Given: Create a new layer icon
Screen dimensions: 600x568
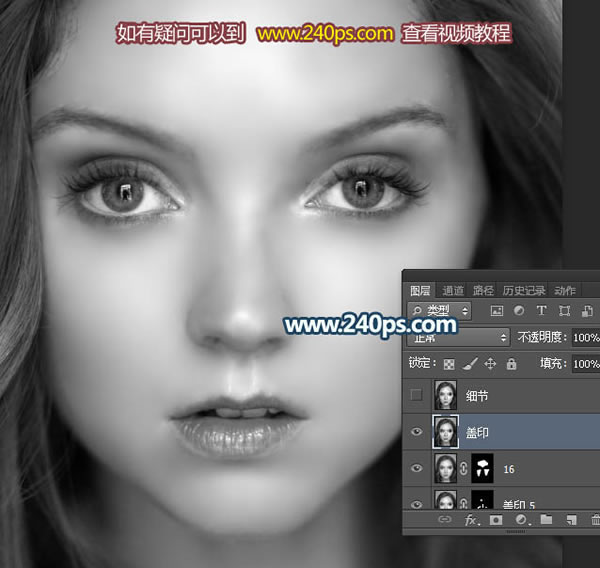Looking at the screenshot, I should coord(571,520).
